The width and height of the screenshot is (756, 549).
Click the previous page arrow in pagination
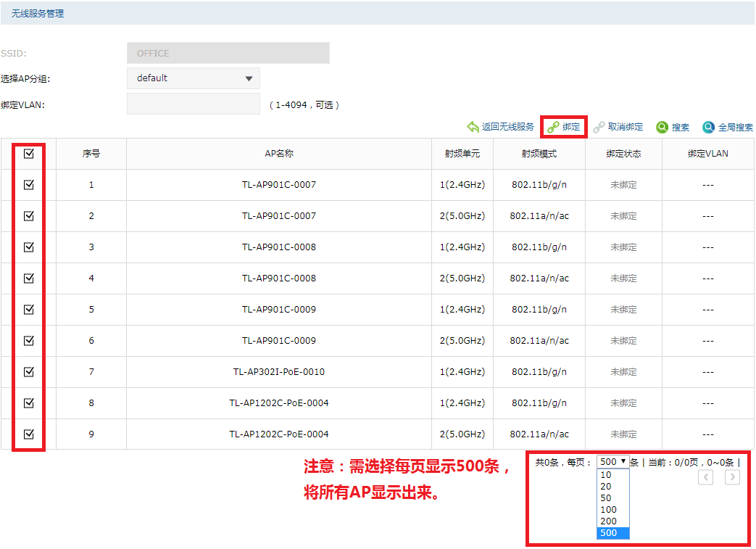click(x=705, y=477)
